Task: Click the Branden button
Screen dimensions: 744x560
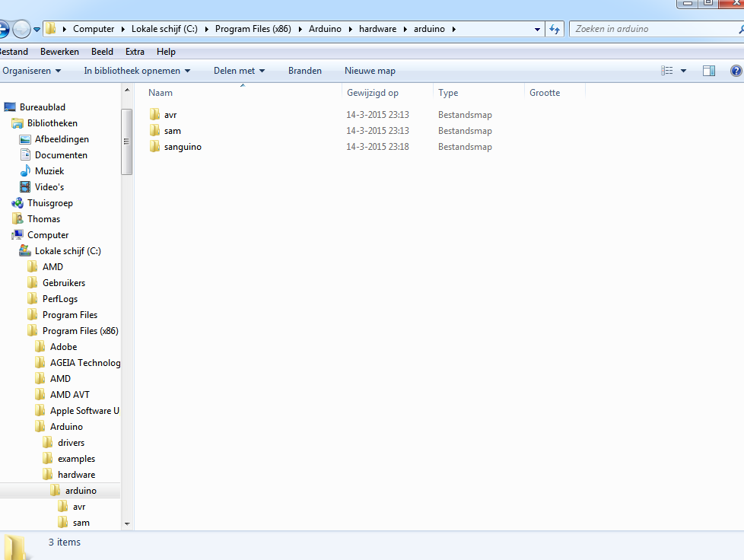Action: 304,71
